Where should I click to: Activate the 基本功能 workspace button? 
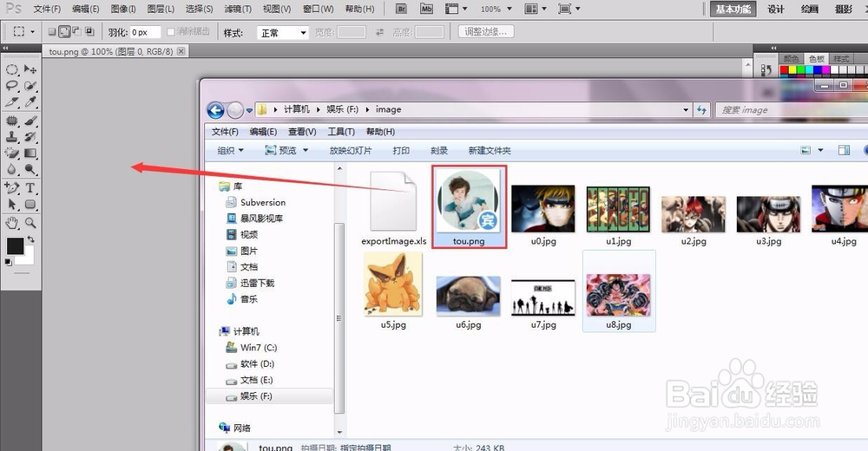[733, 9]
